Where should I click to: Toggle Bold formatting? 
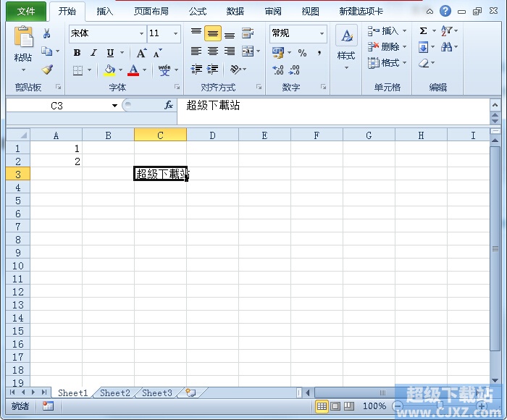coord(77,53)
